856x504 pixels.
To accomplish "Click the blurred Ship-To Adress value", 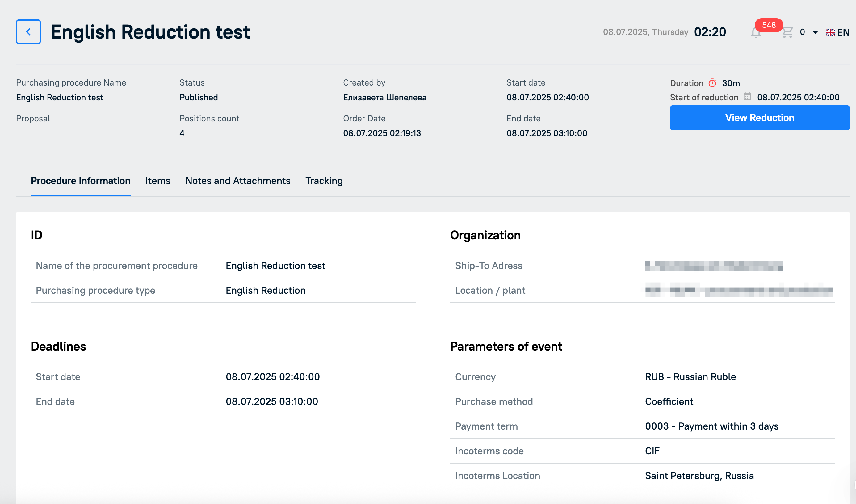I will 714,266.
